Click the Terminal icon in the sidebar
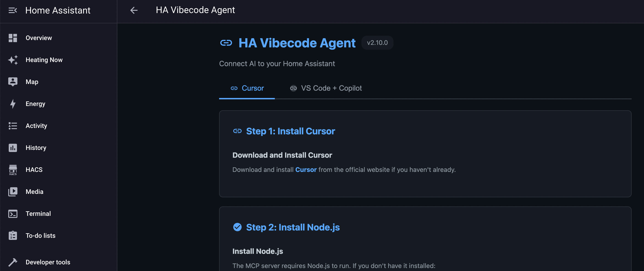 [x=13, y=214]
